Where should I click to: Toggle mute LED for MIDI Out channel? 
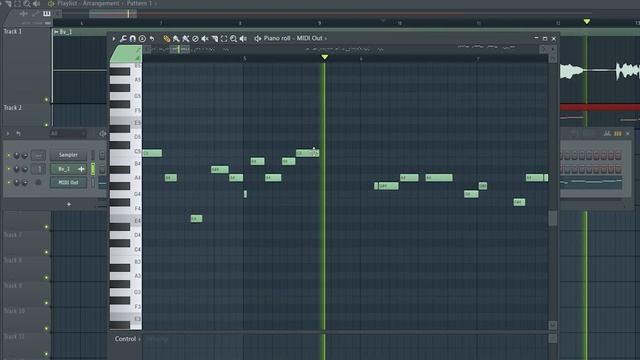pos(9,182)
